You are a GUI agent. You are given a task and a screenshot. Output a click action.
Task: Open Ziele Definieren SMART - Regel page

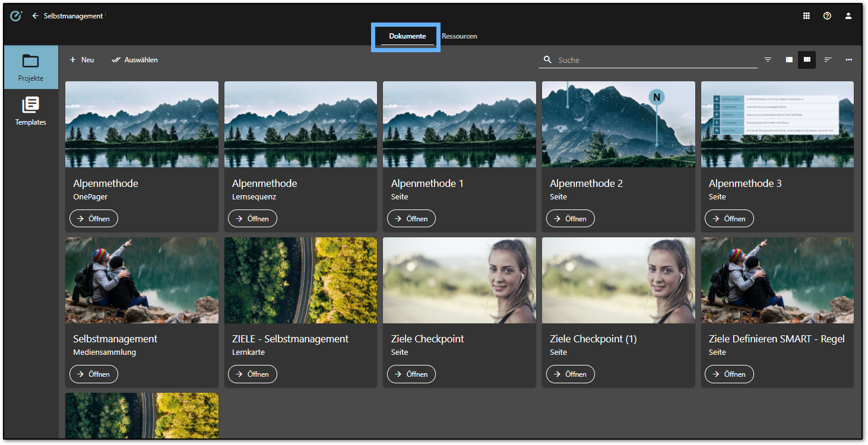click(x=729, y=374)
